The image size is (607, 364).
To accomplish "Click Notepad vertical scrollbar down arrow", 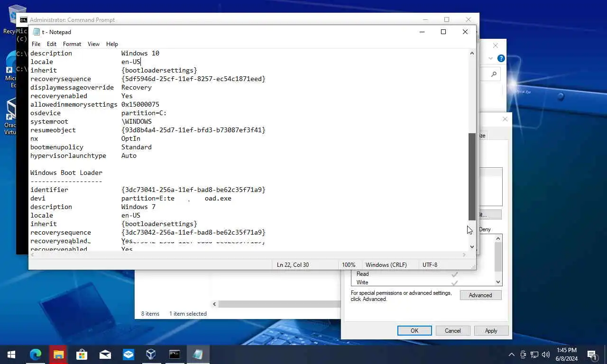I will (x=472, y=247).
